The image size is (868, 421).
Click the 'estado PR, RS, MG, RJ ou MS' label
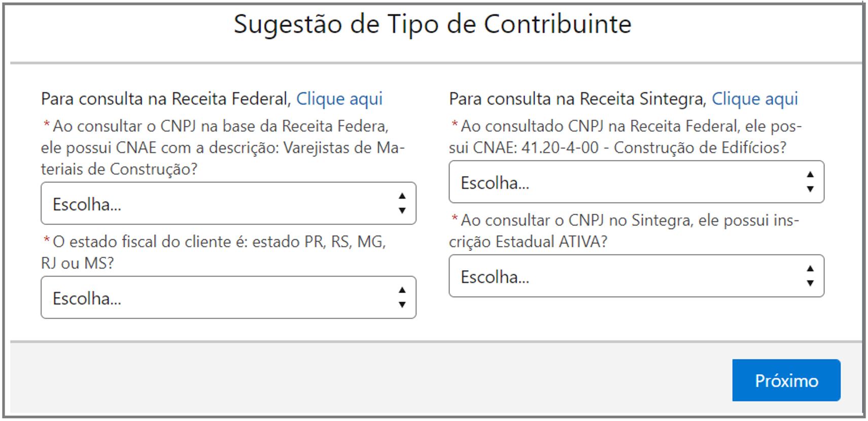[x=218, y=252]
